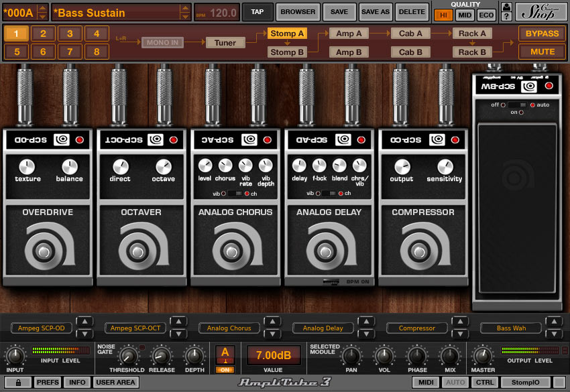The width and height of the screenshot is (570, 392).
Task: Click the Compressor sensitivity knob
Action: [445, 167]
